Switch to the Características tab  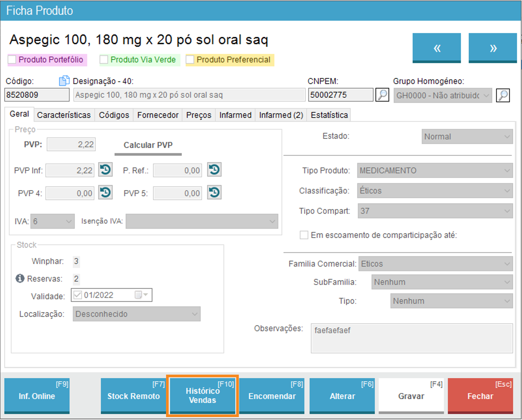64,115
